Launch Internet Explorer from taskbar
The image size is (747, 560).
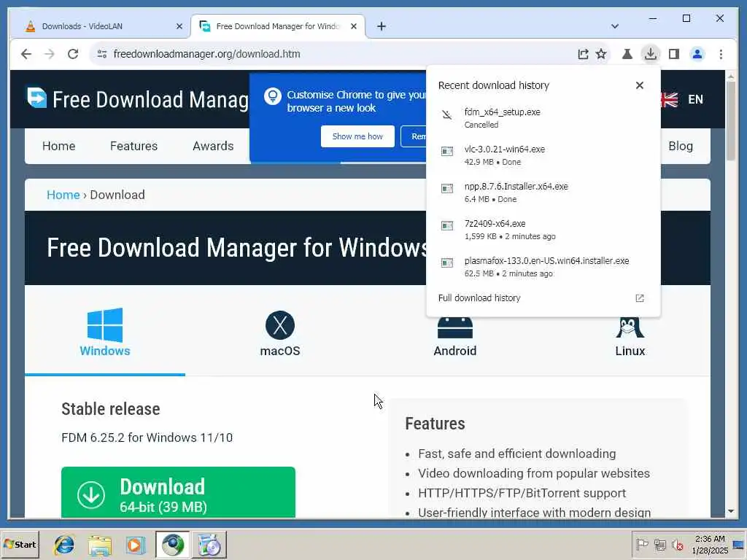pyautogui.click(x=64, y=545)
